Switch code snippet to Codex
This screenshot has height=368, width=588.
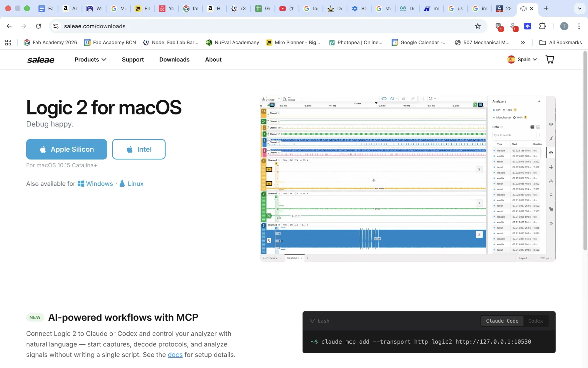(535, 321)
